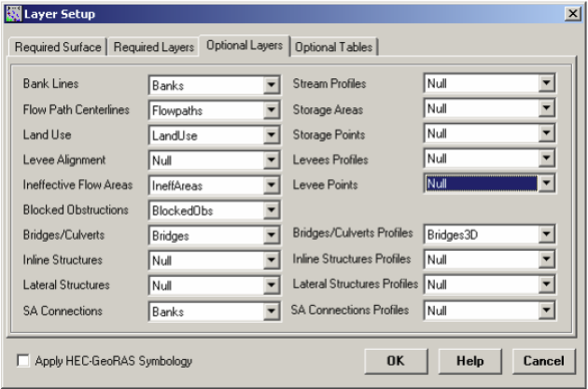The image size is (588, 389).
Task: Cancel the layer setup dialog
Action: pos(543,360)
